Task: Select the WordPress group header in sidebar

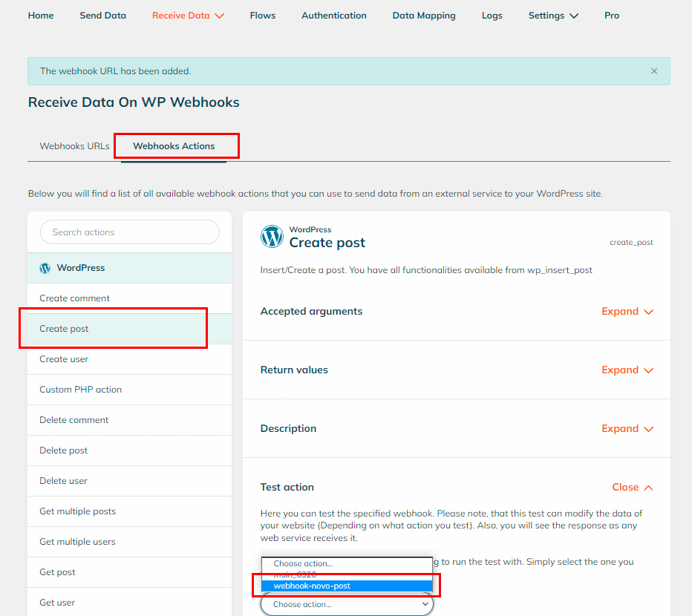Action: coord(130,268)
